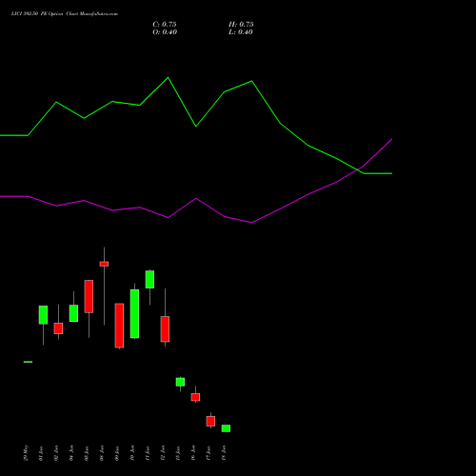This screenshot has height=476, width=476.
Task: Click the 17 Jun date label
Action: (208, 453)
